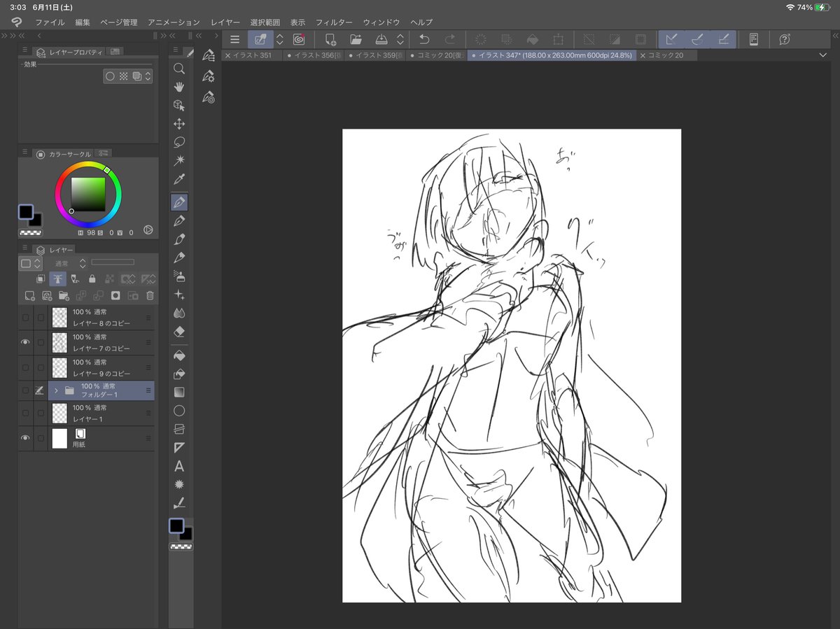Select the Blend droplets tool
Viewport: 840px width, 629px height.
coord(179,313)
